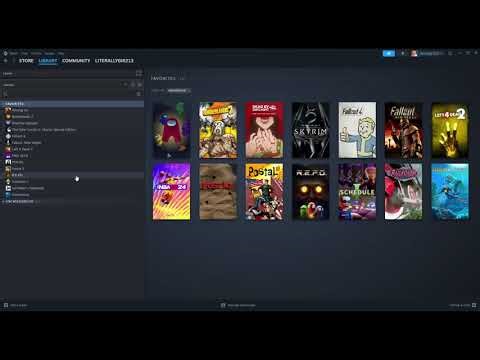Switch to collections grid view icon
The image size is (480, 360).
click(x=139, y=73)
